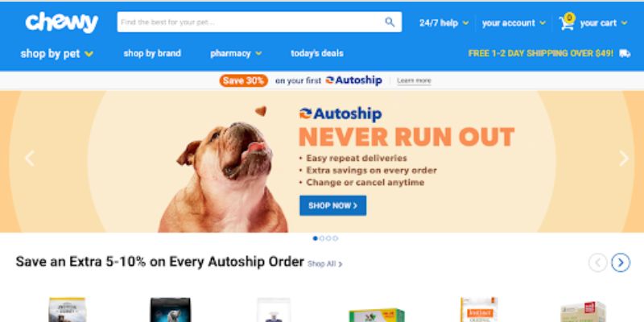The height and width of the screenshot is (322, 644).
Task: Focus the pet product search field
Action: pyautogui.click(x=250, y=23)
